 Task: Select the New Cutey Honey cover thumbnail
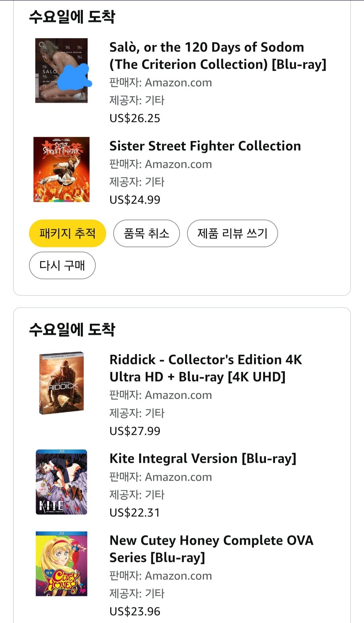[x=61, y=564]
